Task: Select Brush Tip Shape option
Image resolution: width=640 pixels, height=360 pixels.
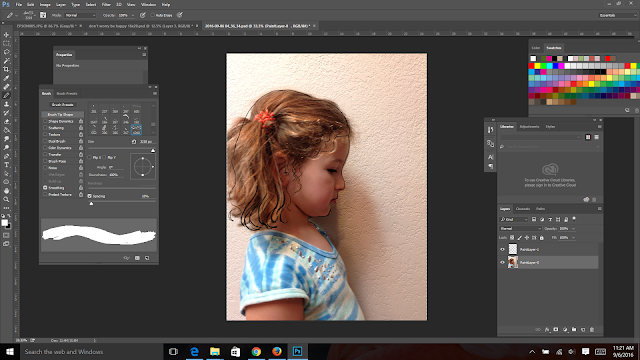Action: tap(60, 115)
